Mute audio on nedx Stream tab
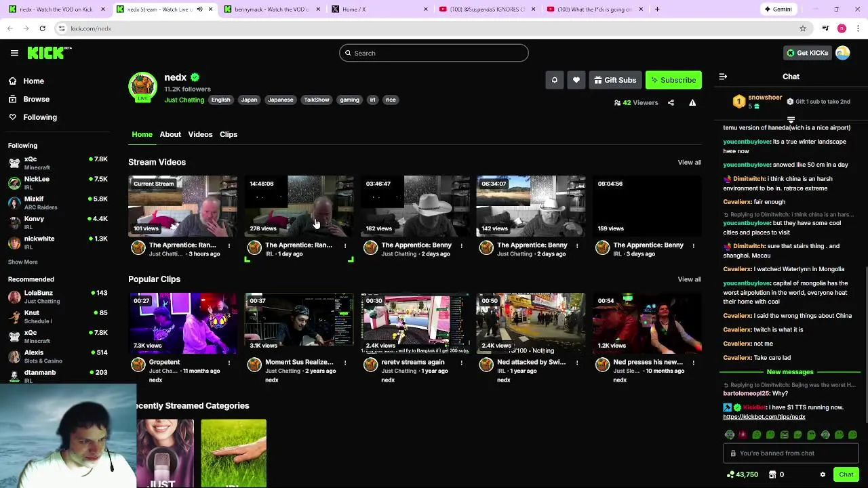868x488 pixels. click(199, 9)
